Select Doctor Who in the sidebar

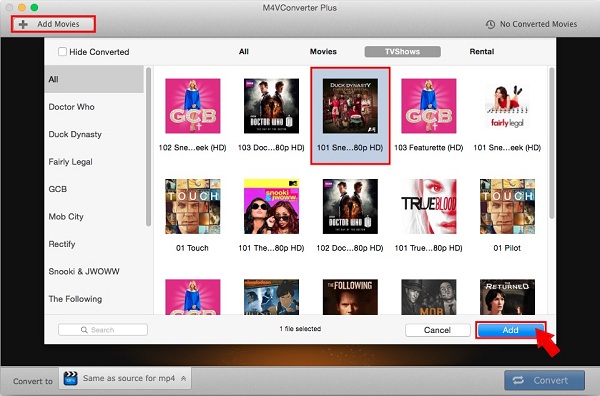tap(94, 107)
